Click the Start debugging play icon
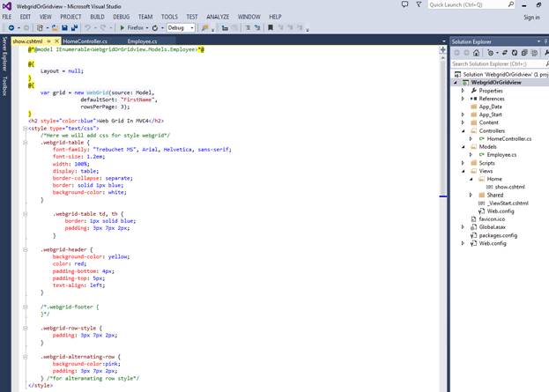Image resolution: width=549 pixels, height=392 pixels. [122, 28]
